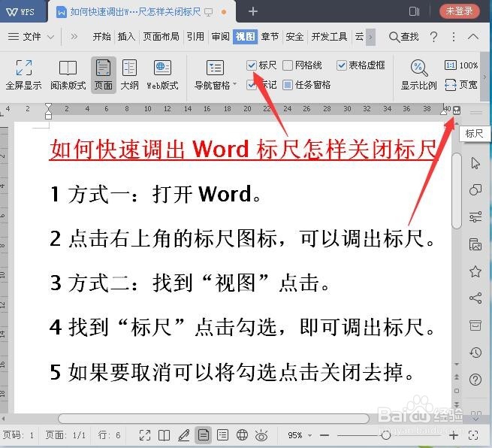The image size is (492, 448).
Task: Toggle the 标记 checkbox
Action: [252, 85]
